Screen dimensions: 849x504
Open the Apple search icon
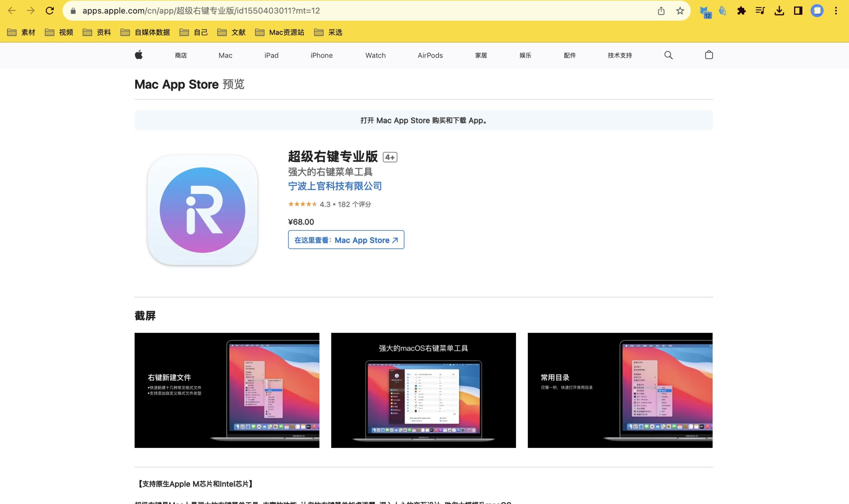668,55
